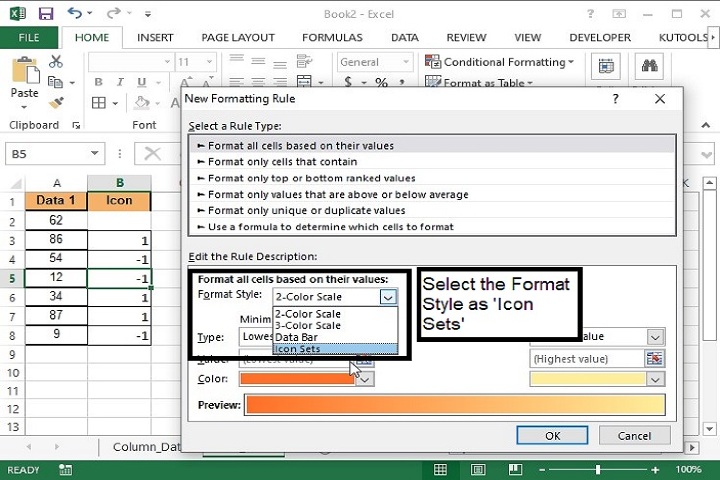The height and width of the screenshot is (480, 720).
Task: Click the zoom slider handle
Action: pos(597,469)
